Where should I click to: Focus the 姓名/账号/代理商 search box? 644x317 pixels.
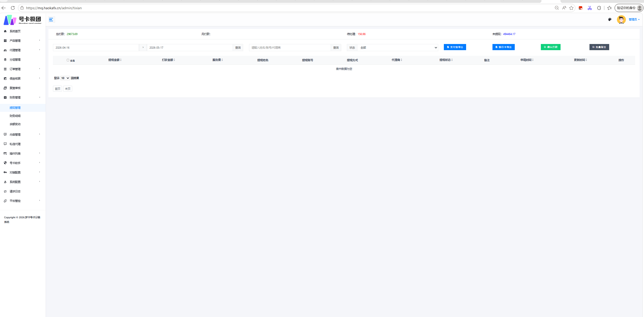pos(290,48)
